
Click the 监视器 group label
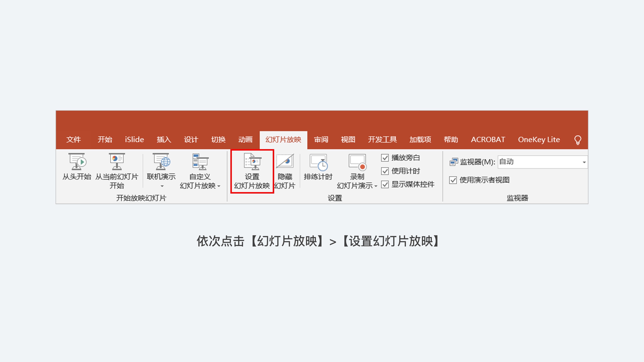click(x=517, y=198)
